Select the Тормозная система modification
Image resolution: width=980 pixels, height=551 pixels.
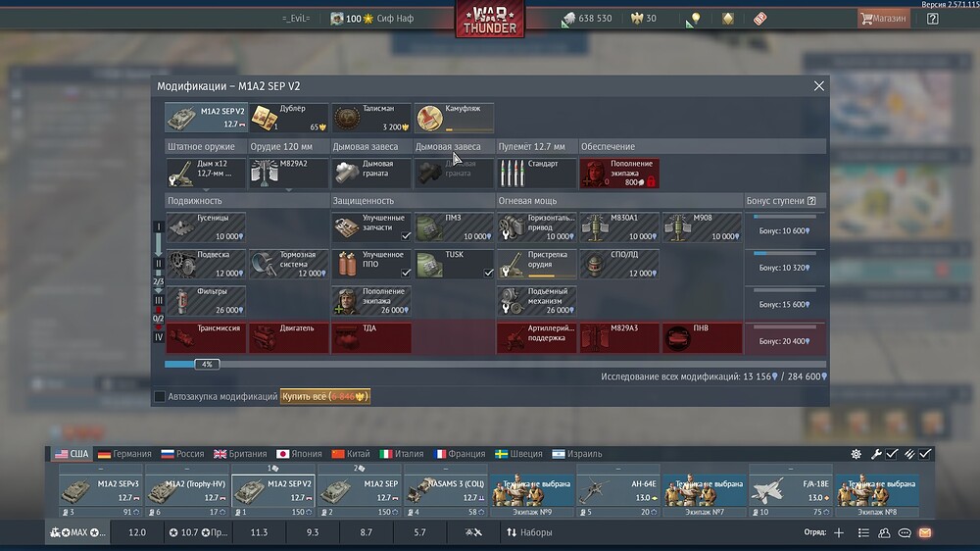(x=288, y=264)
